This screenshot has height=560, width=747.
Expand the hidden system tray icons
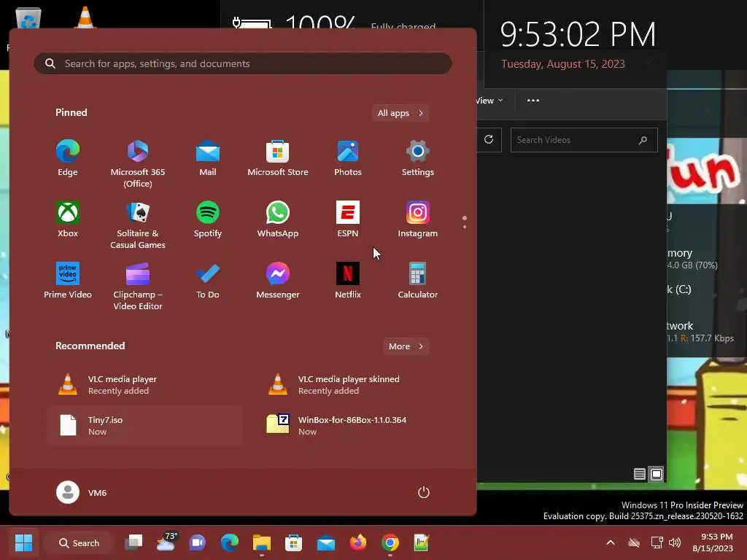[x=611, y=542]
